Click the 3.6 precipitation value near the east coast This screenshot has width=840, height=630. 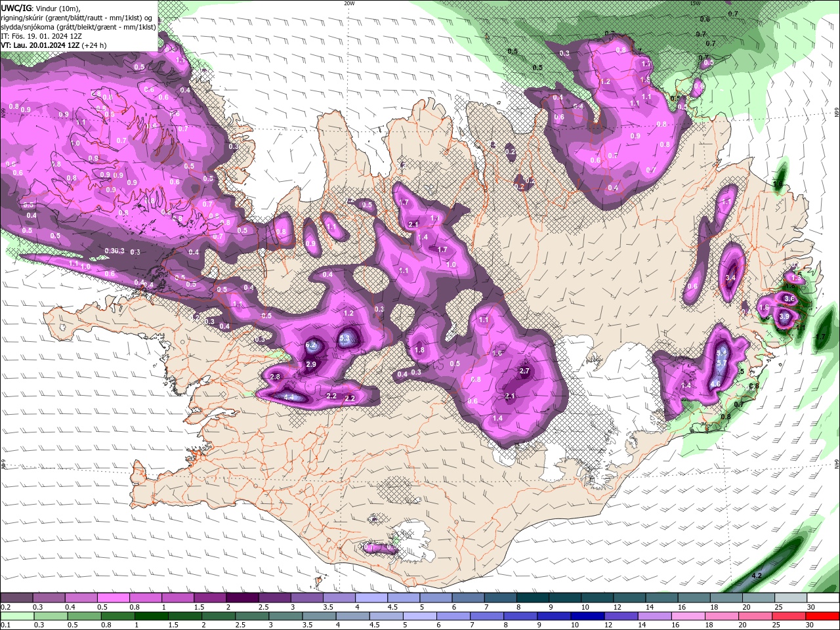tap(789, 299)
